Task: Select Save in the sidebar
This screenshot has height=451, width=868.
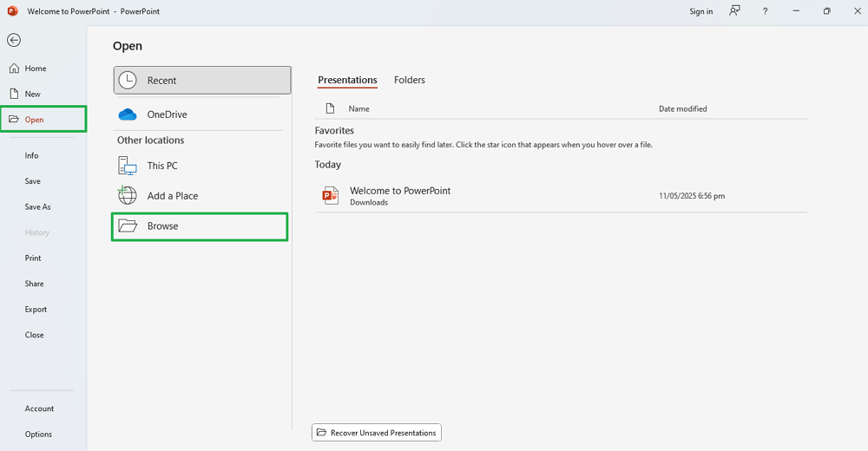Action: coord(33,181)
